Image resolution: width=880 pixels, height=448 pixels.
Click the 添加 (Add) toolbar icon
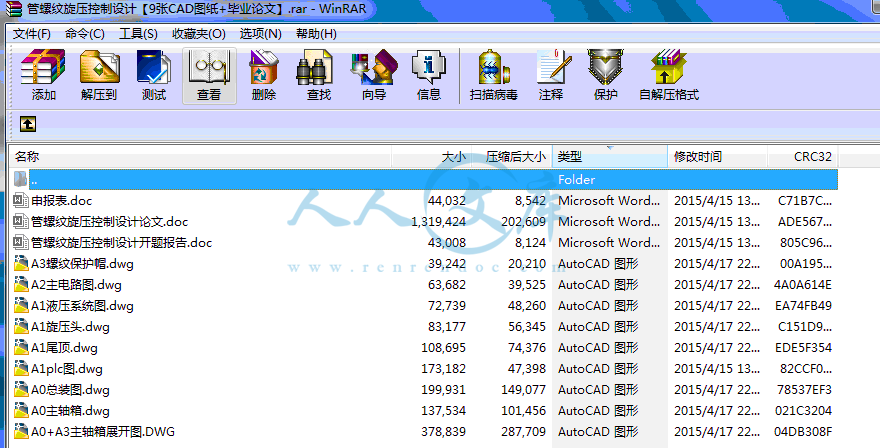point(43,67)
